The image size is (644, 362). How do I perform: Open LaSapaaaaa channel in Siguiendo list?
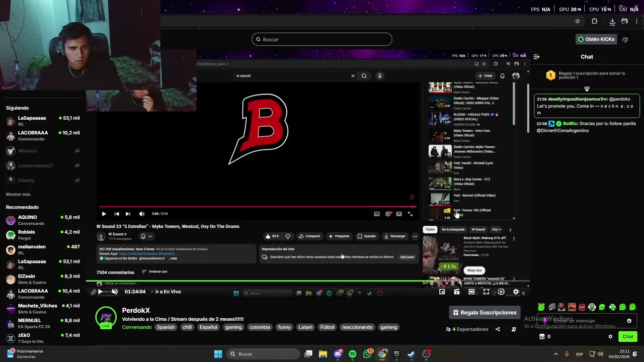pyautogui.click(x=43, y=121)
